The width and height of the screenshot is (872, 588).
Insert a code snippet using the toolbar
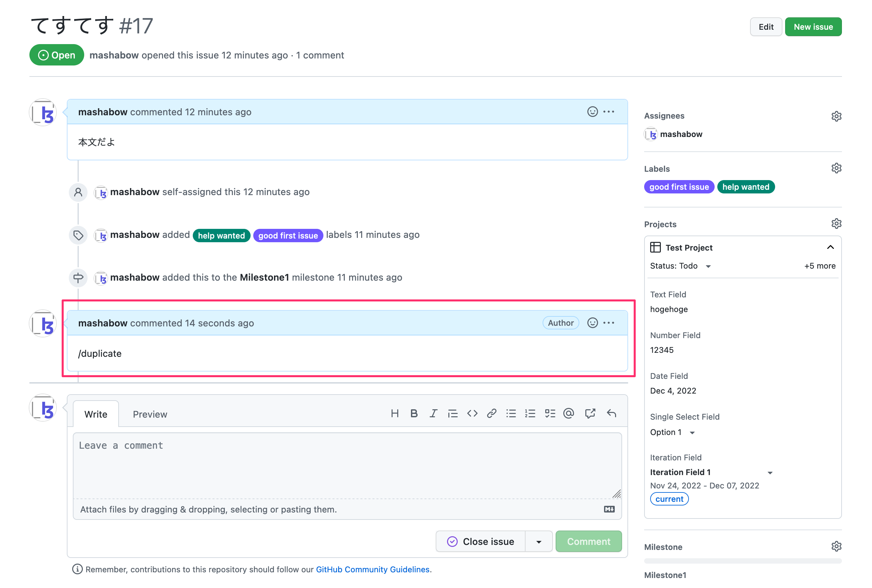point(472,413)
